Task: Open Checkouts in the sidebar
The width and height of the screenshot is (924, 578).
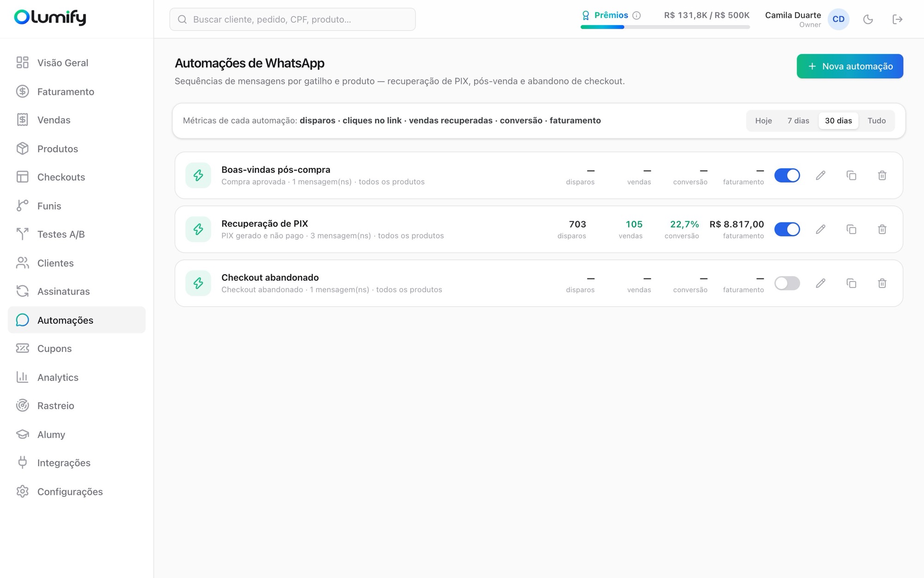Action: click(77, 177)
